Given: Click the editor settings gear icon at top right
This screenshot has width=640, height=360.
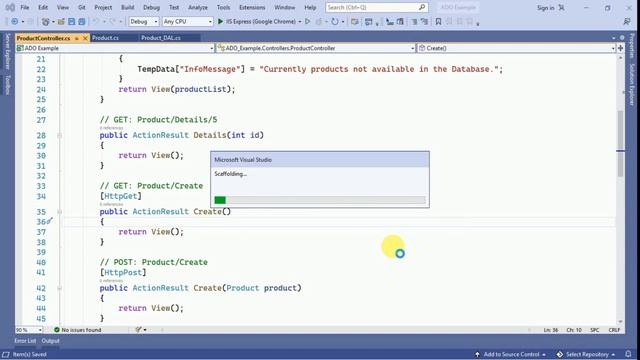Looking at the screenshot, I should coord(622,38).
